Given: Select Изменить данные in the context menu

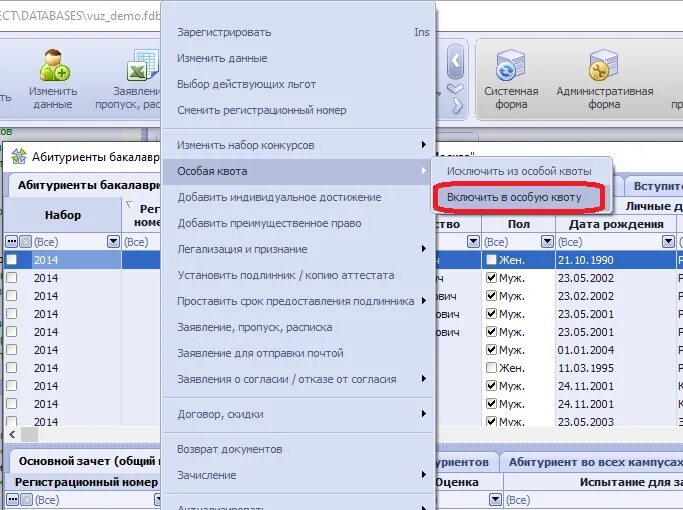Looking at the screenshot, I should (298, 58).
